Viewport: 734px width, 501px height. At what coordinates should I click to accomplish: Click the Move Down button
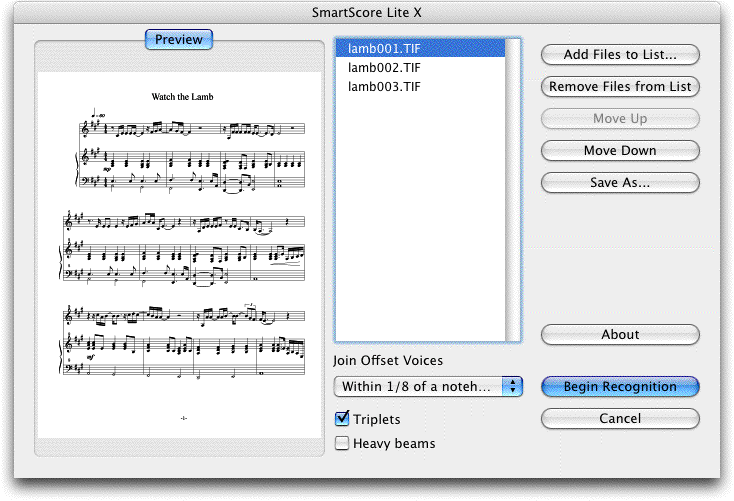pos(620,151)
